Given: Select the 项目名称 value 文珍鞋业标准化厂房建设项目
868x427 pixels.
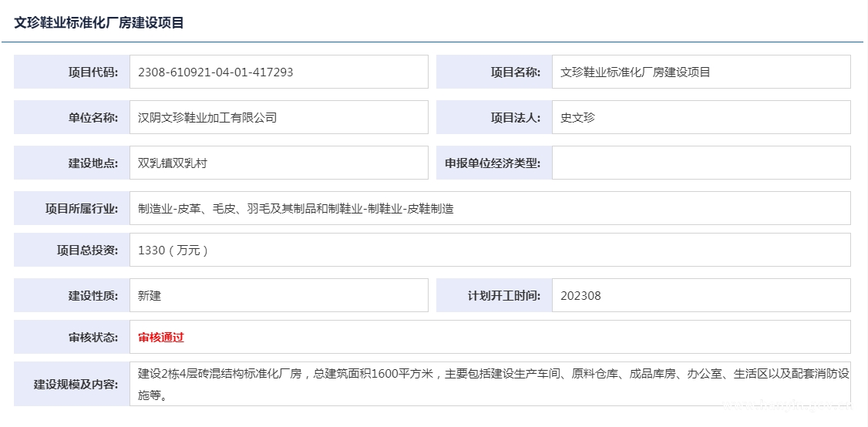Looking at the screenshot, I should pos(635,72).
